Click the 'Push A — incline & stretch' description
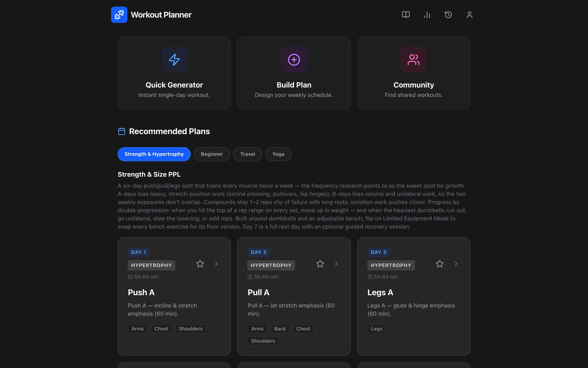This screenshot has height=368, width=588. point(162,310)
